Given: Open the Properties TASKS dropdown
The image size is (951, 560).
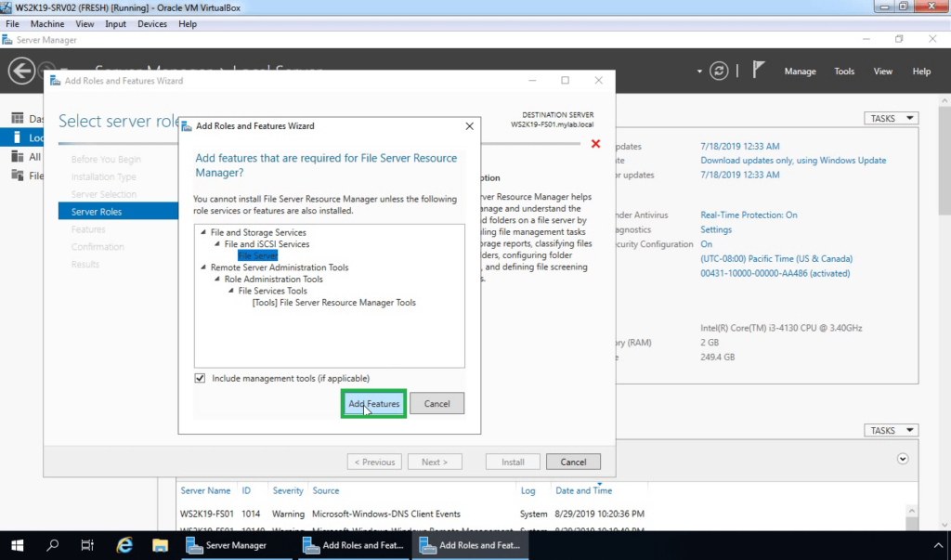Looking at the screenshot, I should click(891, 118).
